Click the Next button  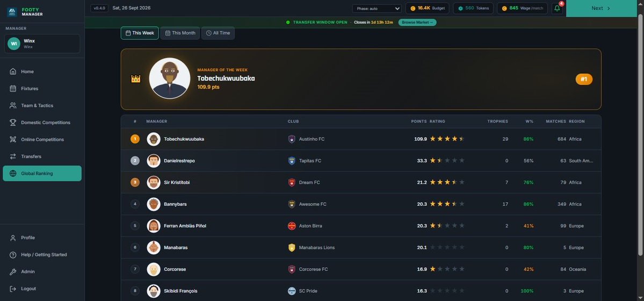tap(601, 8)
